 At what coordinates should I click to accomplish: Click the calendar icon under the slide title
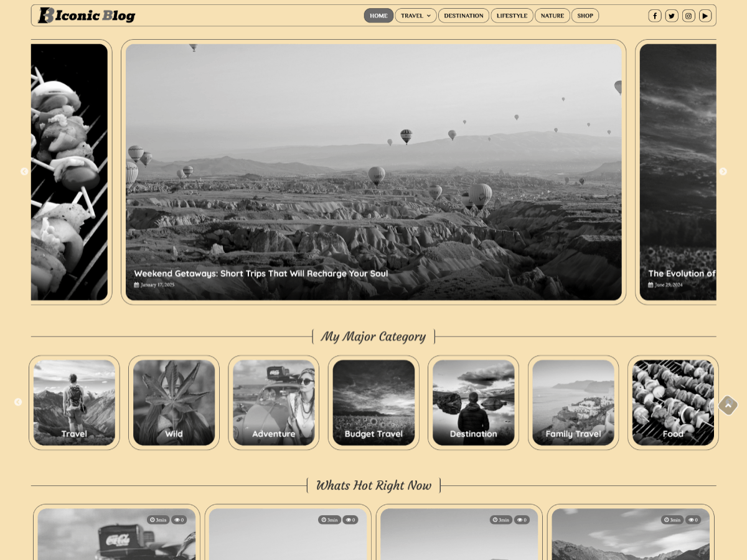[x=137, y=284]
